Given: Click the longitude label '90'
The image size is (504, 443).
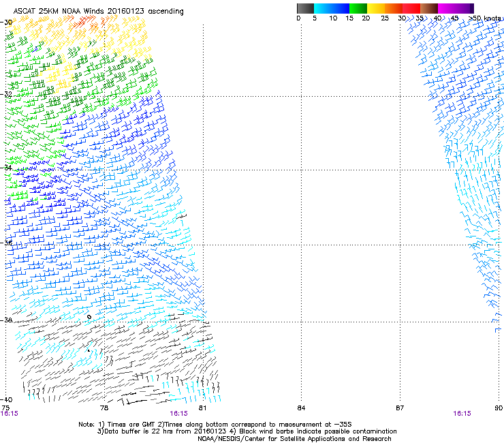Looking at the screenshot, I should pyautogui.click(x=499, y=408).
